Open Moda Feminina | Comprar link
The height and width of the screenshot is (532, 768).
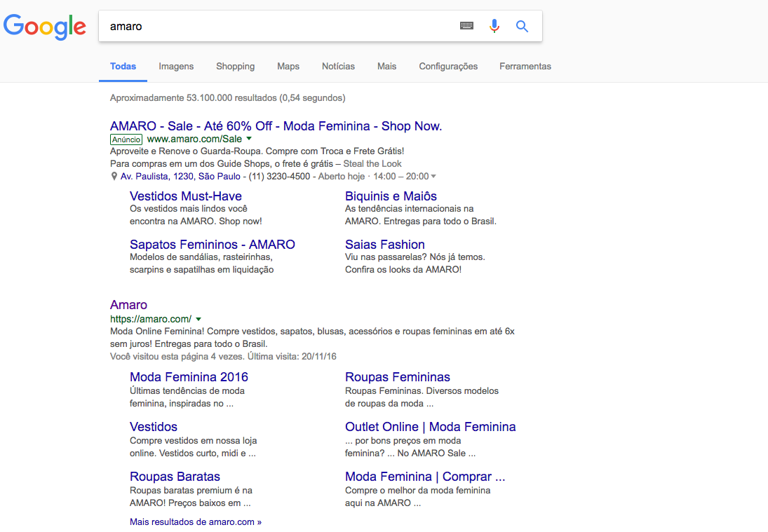click(425, 476)
